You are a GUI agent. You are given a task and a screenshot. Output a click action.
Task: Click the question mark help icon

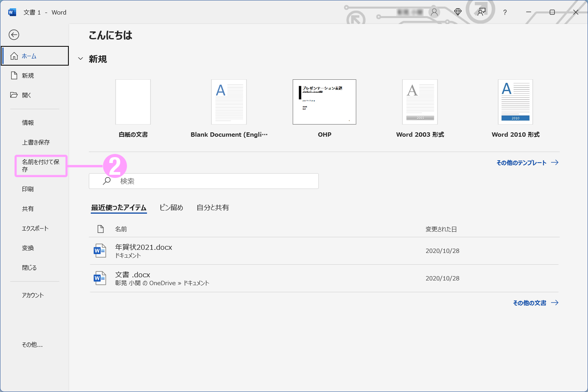tap(505, 13)
